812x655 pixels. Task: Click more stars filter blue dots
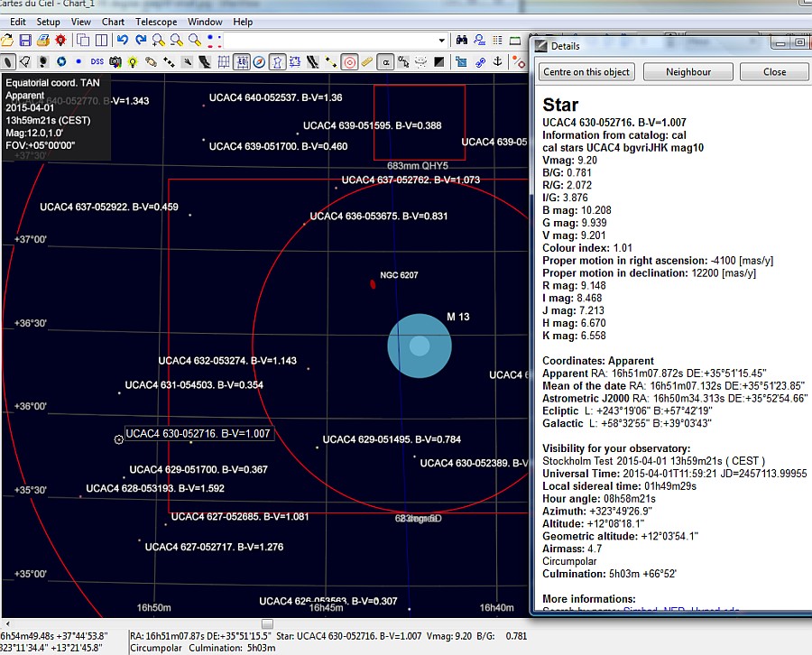(x=210, y=41)
